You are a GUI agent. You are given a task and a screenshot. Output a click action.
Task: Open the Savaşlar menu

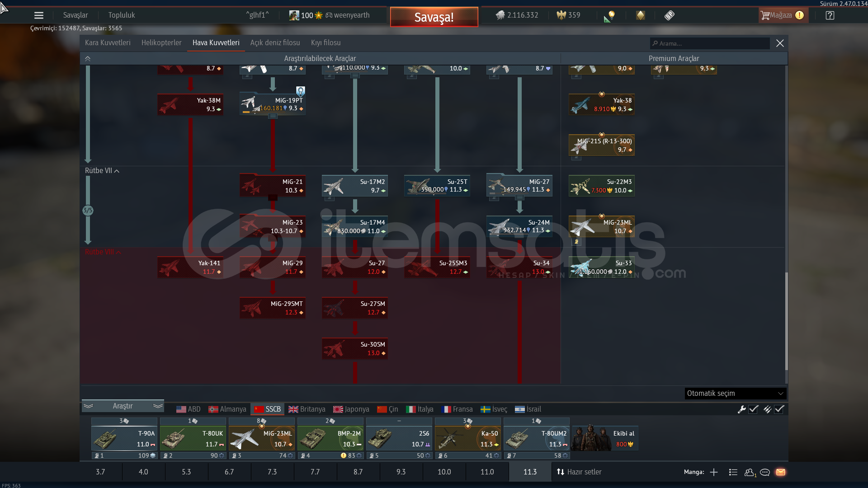tap(75, 15)
